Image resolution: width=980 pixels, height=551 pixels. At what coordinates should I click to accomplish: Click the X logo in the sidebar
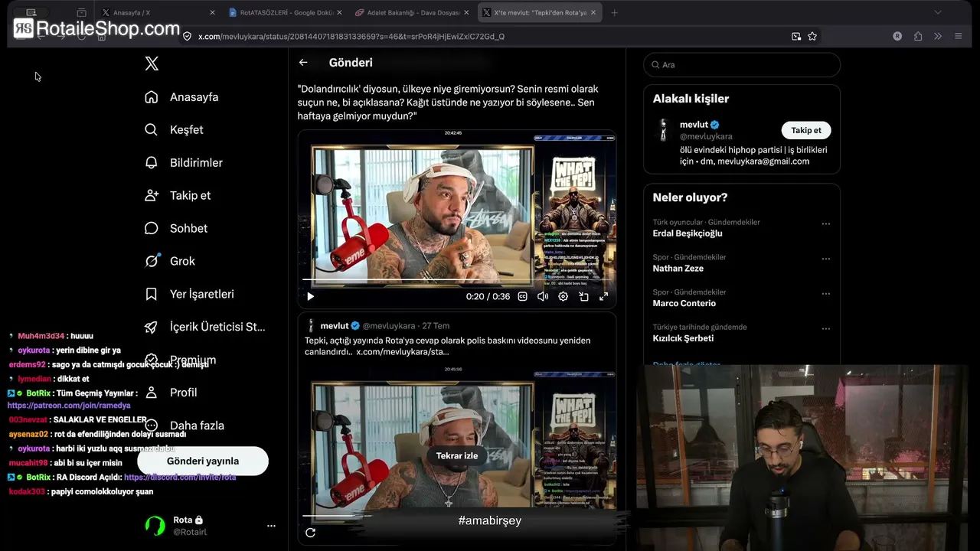click(152, 64)
